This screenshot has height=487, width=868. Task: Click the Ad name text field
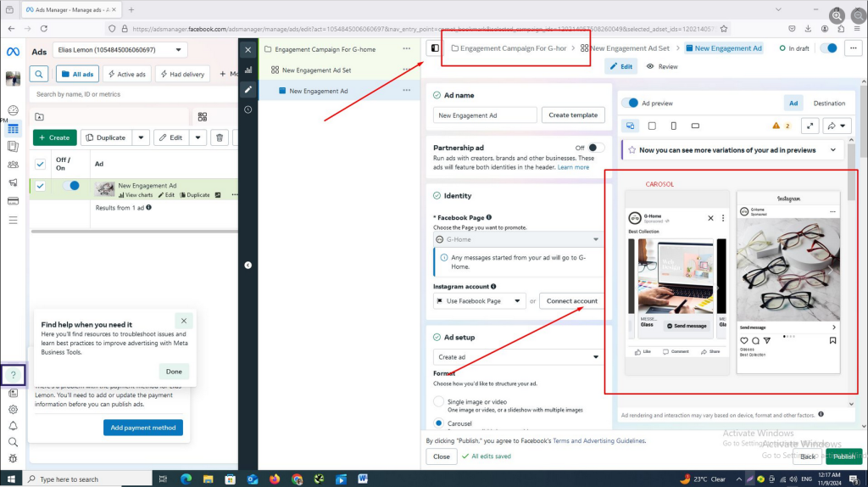(485, 115)
